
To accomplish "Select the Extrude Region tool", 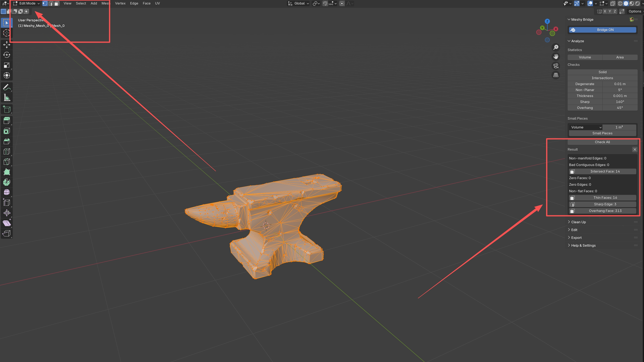I will (7, 121).
